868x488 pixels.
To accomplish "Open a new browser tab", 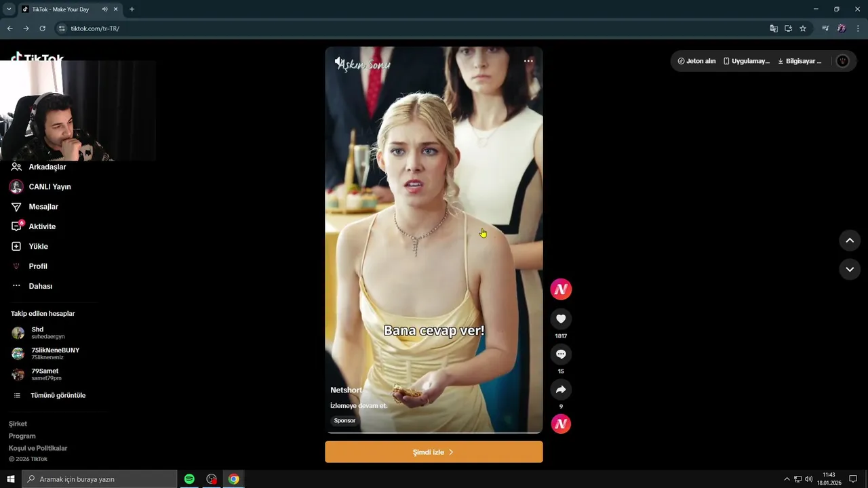I will [x=132, y=9].
